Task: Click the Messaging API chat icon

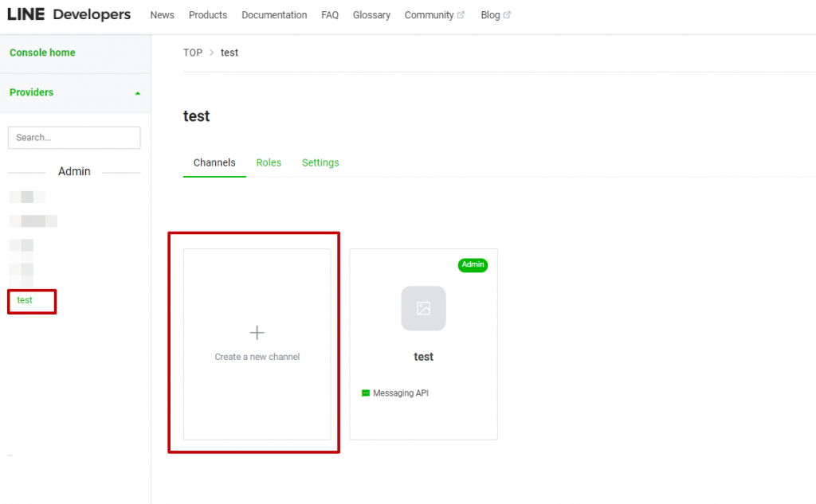Action: (366, 393)
